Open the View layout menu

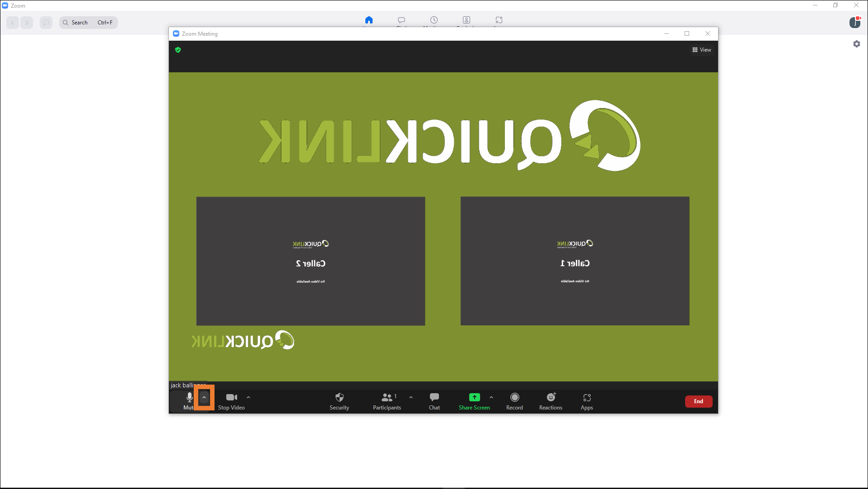point(702,50)
